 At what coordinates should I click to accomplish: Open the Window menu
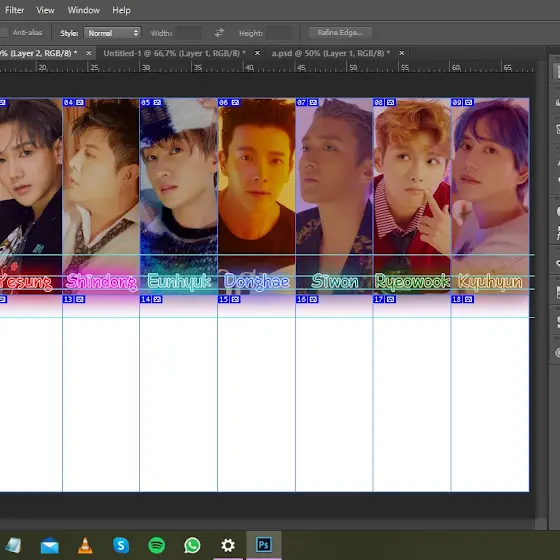click(x=84, y=10)
